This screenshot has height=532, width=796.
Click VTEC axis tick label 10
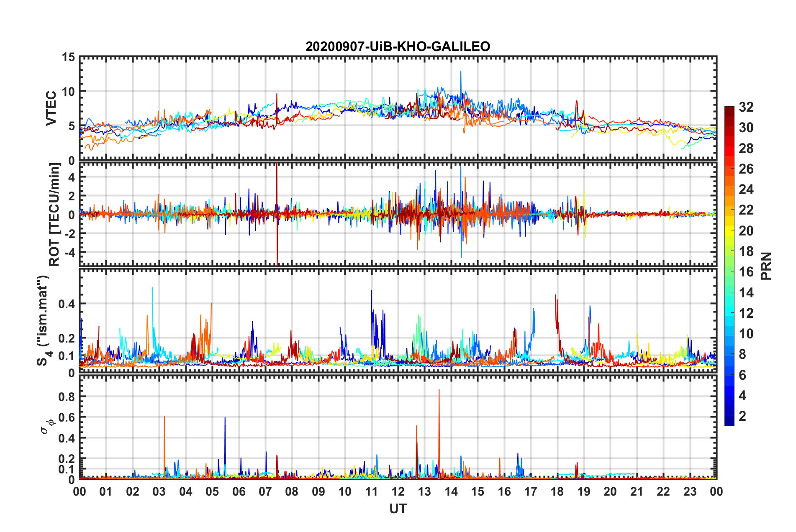click(68, 92)
